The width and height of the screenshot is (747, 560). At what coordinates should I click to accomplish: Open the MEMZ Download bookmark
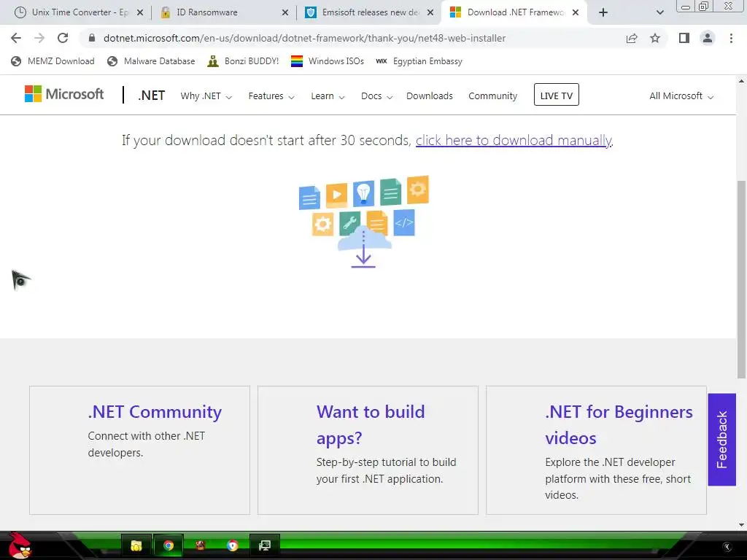(x=53, y=61)
